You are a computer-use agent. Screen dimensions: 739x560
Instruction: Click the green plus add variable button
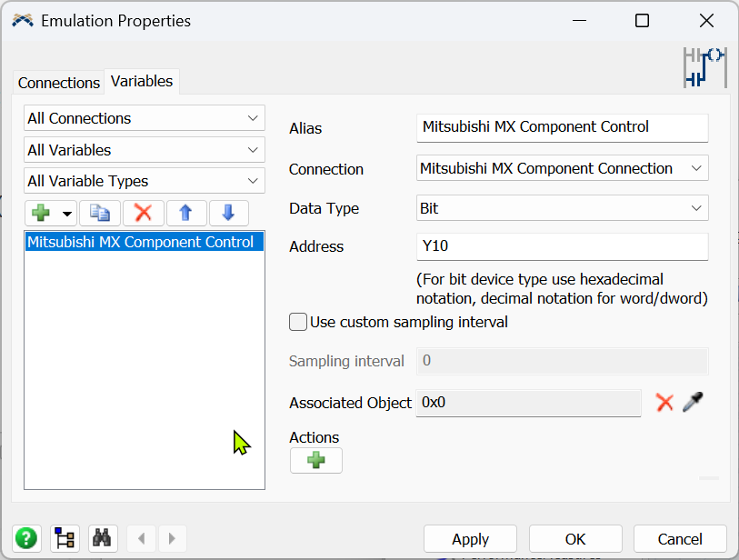point(41,213)
